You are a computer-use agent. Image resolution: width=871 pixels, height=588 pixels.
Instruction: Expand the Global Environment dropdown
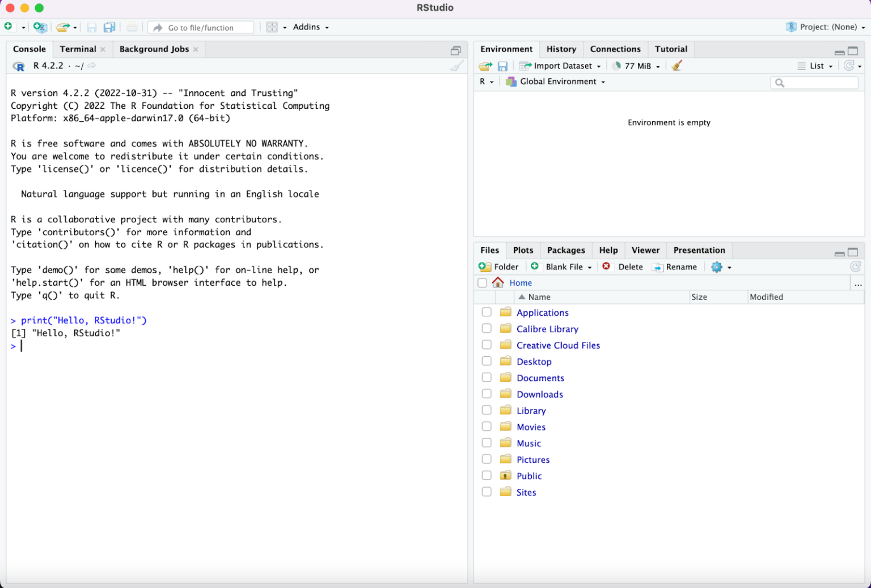[x=555, y=81]
